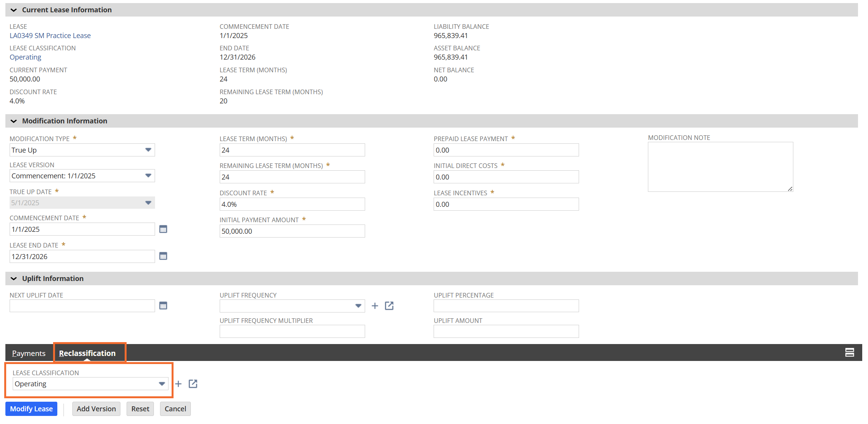Click Add Version button
The width and height of the screenshot is (868, 424).
coord(96,409)
